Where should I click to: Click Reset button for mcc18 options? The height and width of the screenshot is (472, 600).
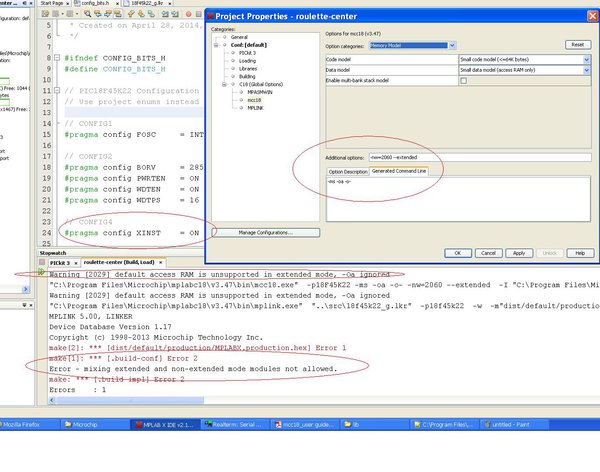click(578, 45)
